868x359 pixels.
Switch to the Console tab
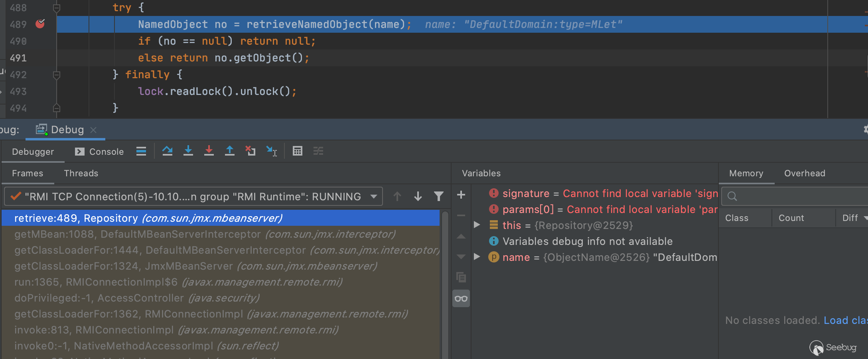(100, 152)
